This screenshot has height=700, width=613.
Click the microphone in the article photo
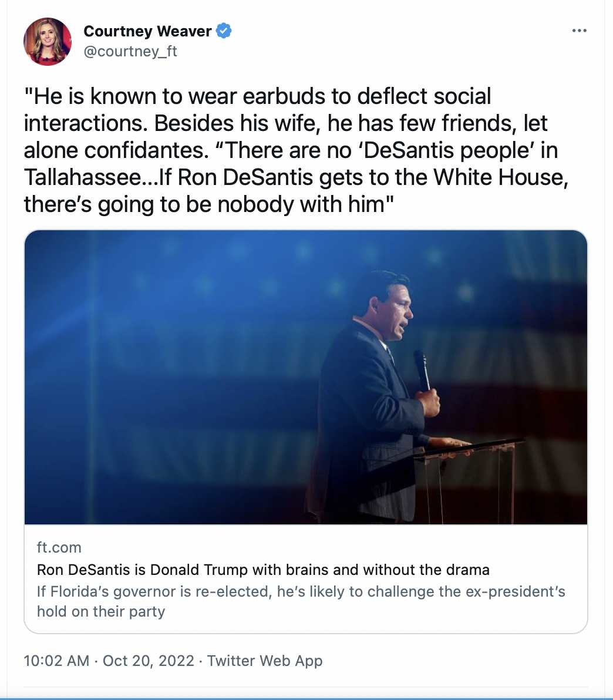[x=422, y=371]
